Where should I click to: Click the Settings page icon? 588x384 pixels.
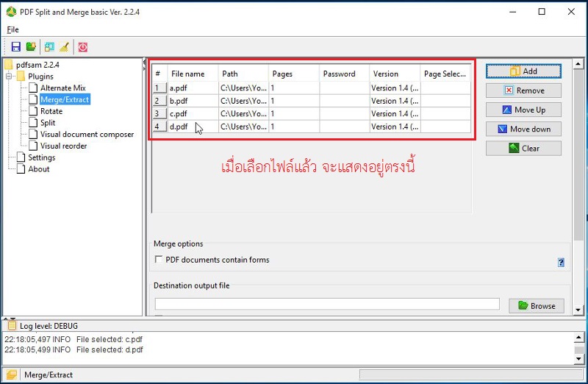(21, 157)
